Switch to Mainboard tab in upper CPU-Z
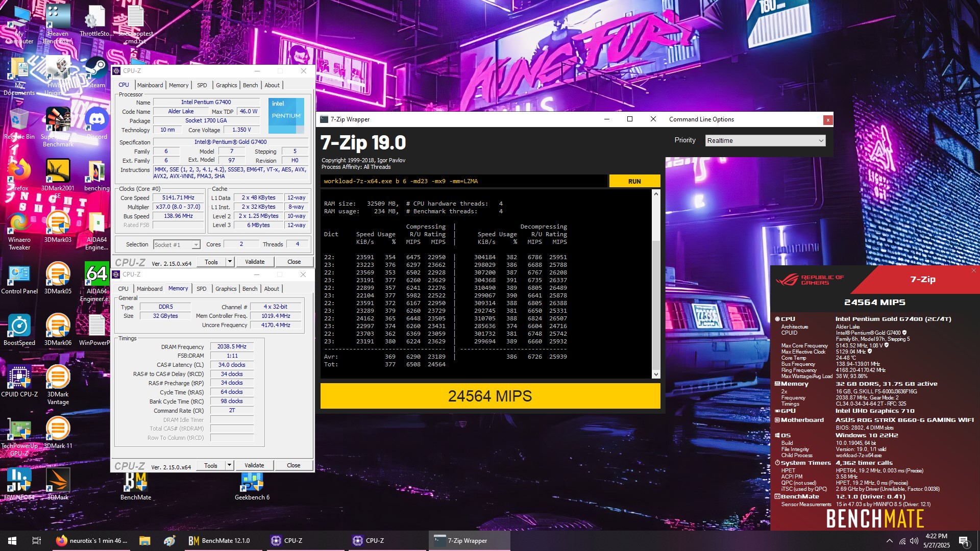980x551 pixels. pos(150,85)
